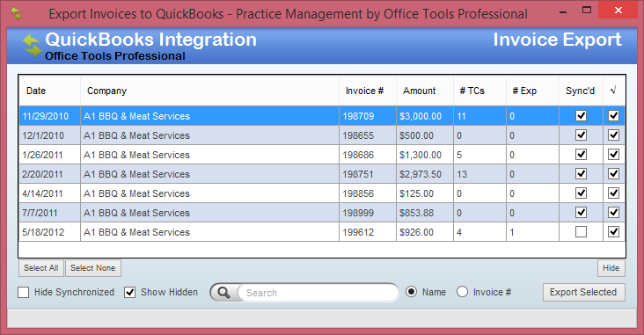Image resolution: width=644 pixels, height=335 pixels.
Task: Select the row dated 1/26/2011
Action: pyautogui.click(x=322, y=155)
